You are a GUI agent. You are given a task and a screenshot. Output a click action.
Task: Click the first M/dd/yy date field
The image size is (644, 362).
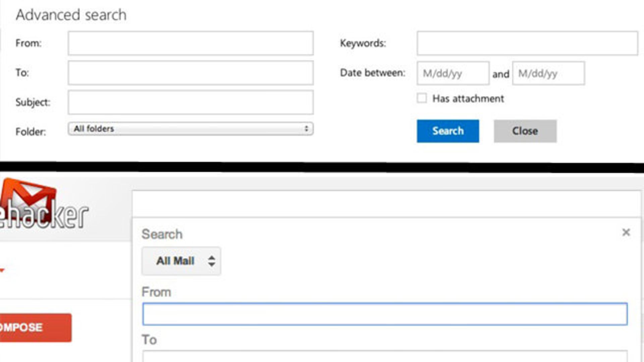452,73
